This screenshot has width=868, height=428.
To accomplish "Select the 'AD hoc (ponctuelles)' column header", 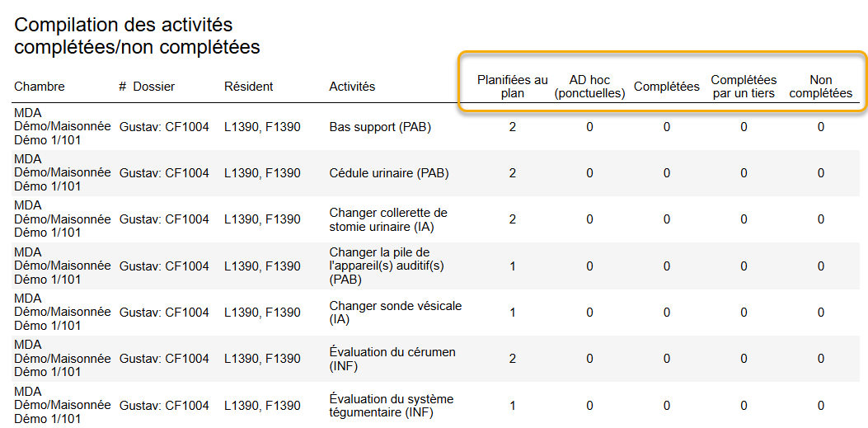I will coord(589,87).
